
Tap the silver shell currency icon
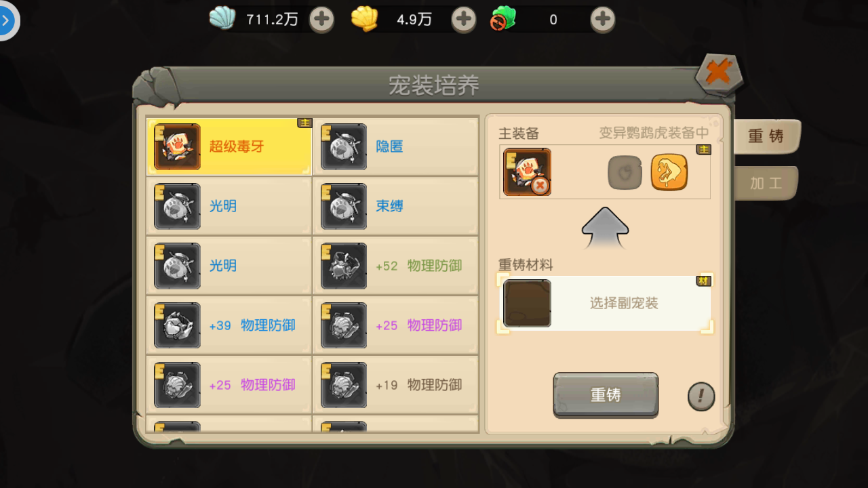click(x=222, y=18)
